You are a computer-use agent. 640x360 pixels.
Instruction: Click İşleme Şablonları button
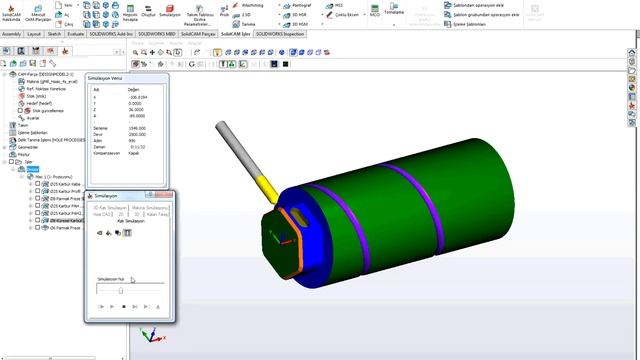point(465,24)
